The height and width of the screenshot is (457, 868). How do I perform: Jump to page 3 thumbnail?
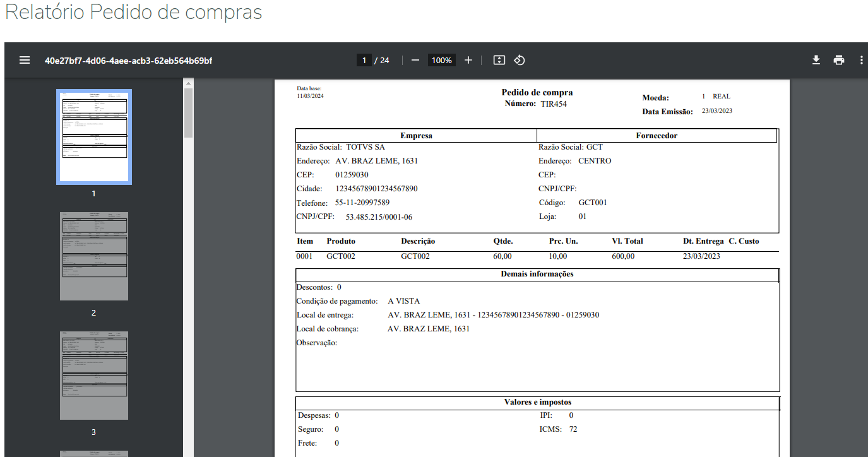(x=94, y=376)
